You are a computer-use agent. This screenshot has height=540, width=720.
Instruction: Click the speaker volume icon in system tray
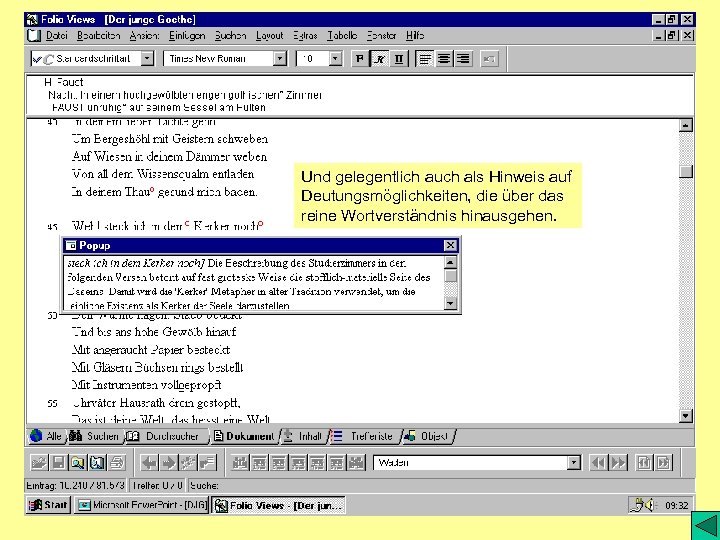point(649,505)
